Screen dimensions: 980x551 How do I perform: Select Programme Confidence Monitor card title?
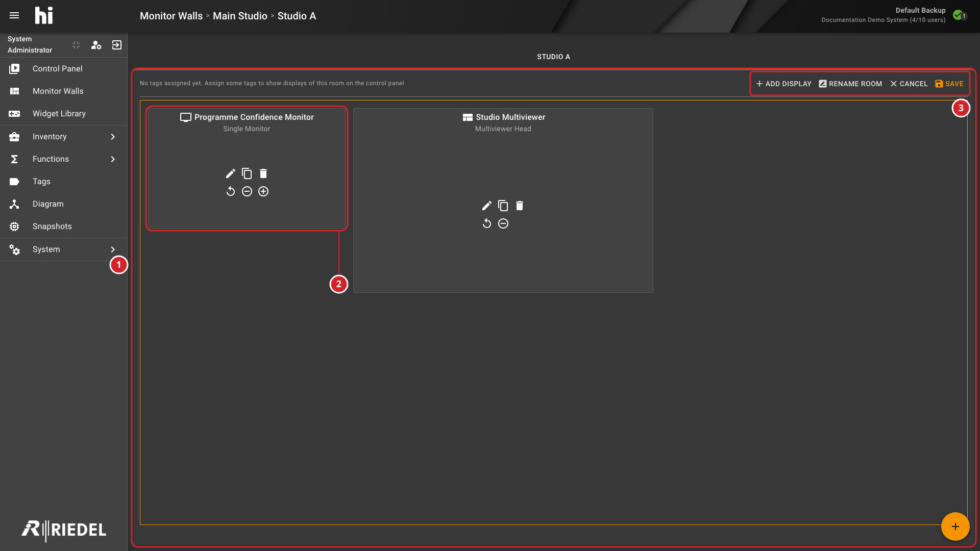coord(254,117)
